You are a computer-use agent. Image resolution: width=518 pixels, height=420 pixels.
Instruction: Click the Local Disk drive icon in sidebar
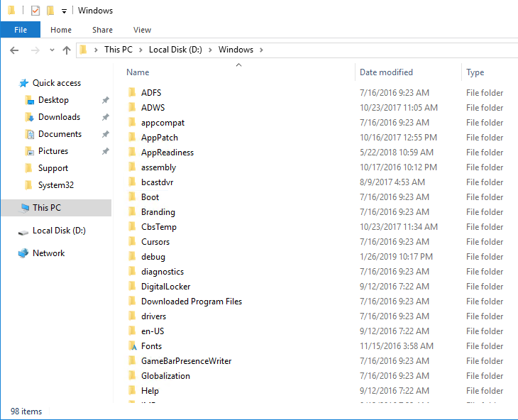pos(23,233)
